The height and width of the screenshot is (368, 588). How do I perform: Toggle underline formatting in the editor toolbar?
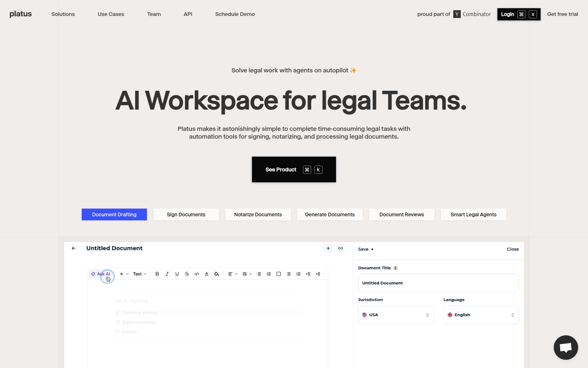point(177,274)
